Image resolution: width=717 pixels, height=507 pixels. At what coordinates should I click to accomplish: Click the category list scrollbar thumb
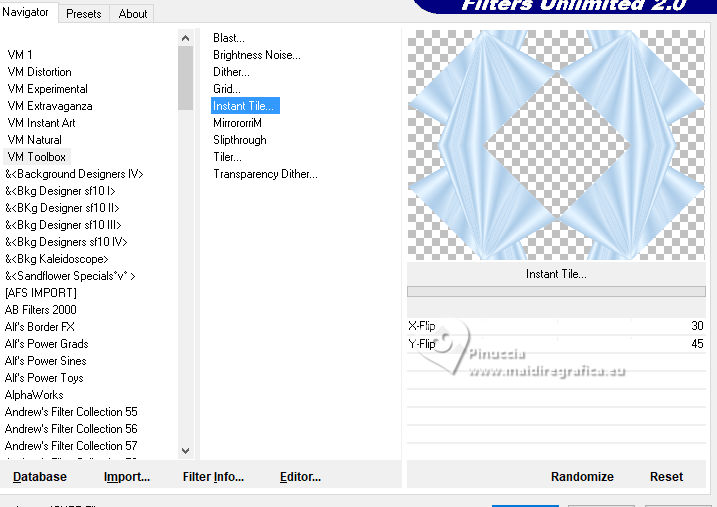[x=185, y=78]
